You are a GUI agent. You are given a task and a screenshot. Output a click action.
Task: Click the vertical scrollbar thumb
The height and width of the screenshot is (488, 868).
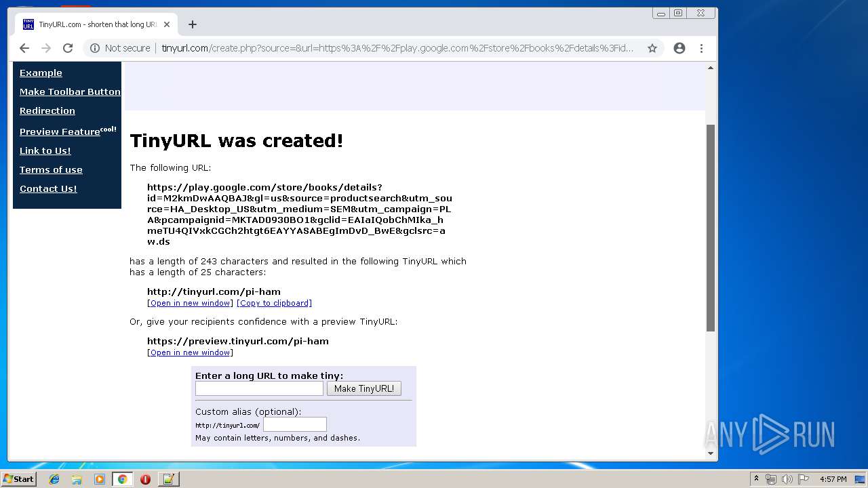[x=711, y=228]
